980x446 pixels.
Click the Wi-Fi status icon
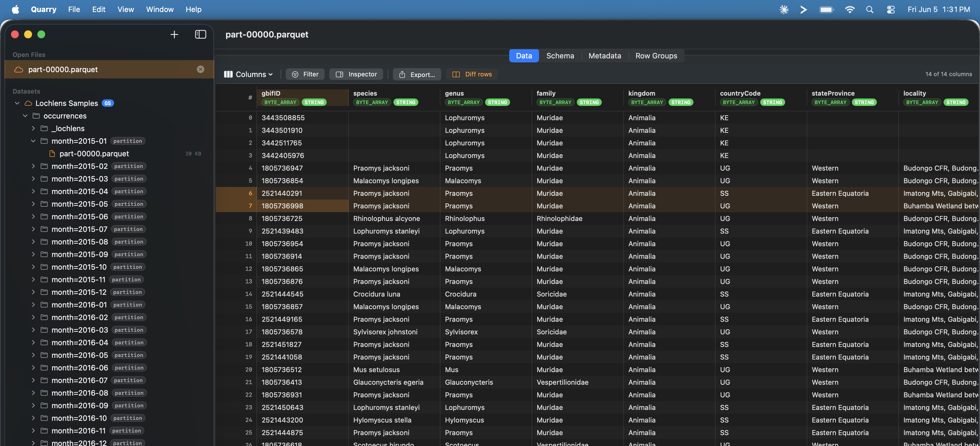[850, 9]
